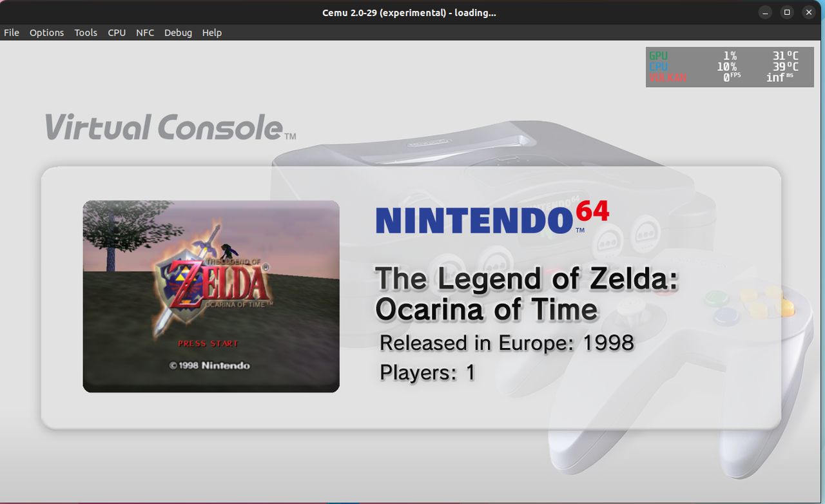Open the Debug menu

click(x=178, y=33)
